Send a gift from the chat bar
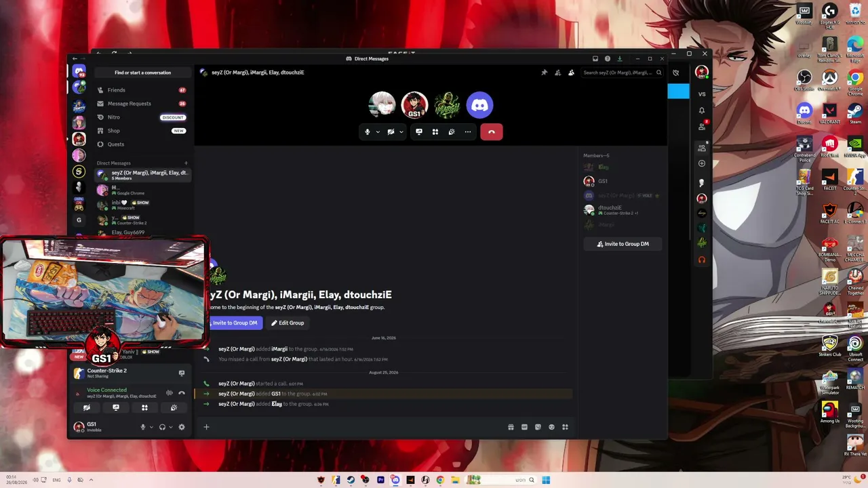 tap(511, 427)
